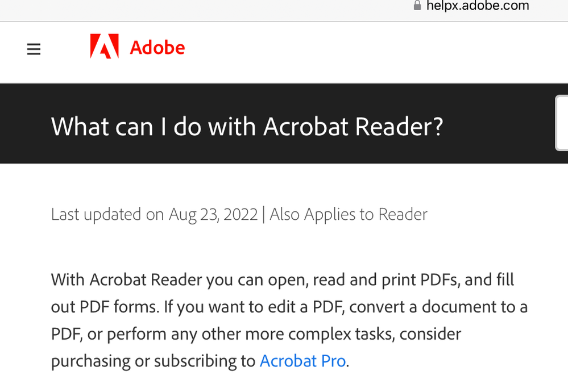The width and height of the screenshot is (568, 392).
Task: Click the question mark ending the title
Action: point(438,127)
